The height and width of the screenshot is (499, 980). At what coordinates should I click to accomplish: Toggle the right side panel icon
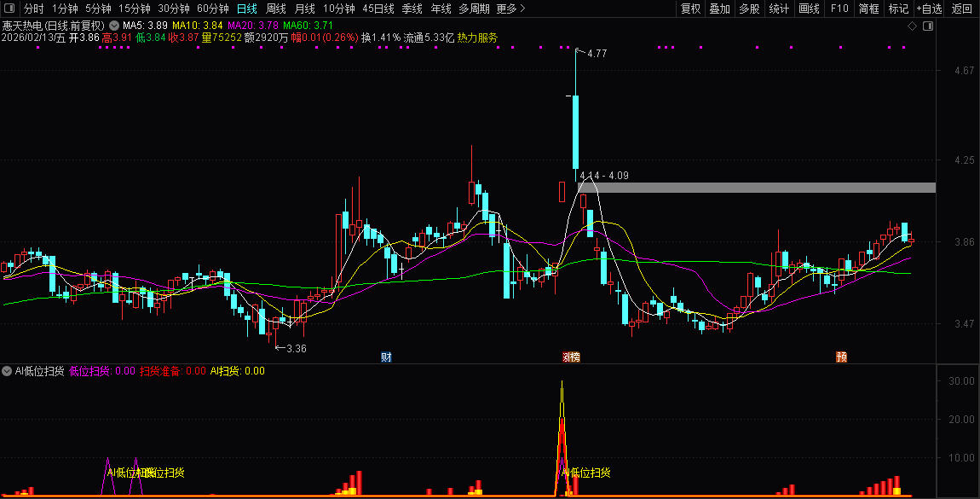pyautogui.click(x=928, y=26)
